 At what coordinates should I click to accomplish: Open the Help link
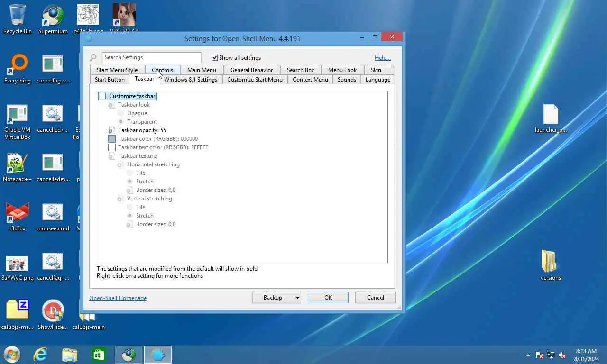coord(383,58)
